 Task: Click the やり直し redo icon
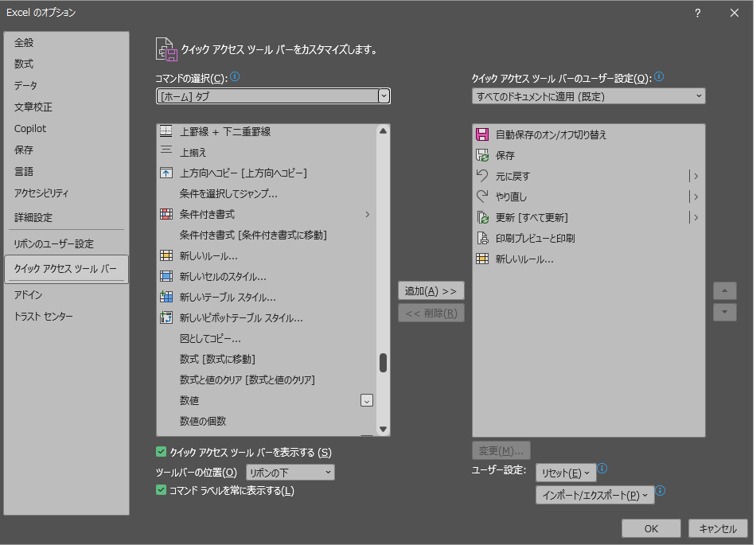(482, 197)
